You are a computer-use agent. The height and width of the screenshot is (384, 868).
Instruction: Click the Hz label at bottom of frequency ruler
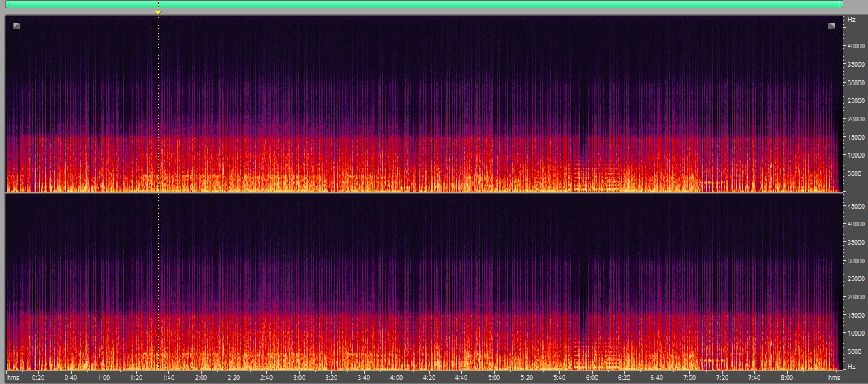pyautogui.click(x=852, y=367)
